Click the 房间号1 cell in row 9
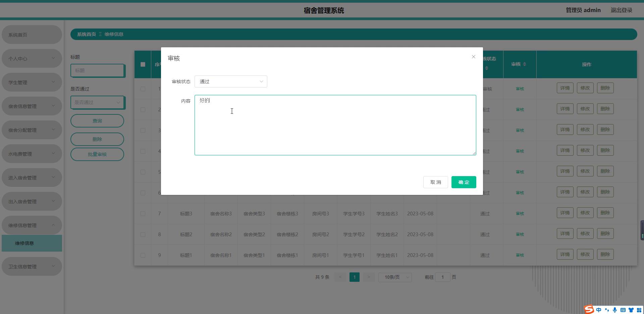Viewport: 644px width, 314px height. click(x=321, y=255)
